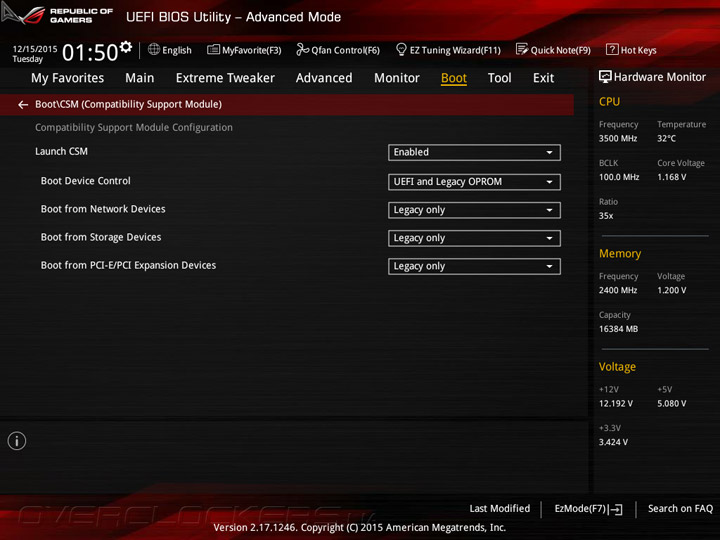
Task: Click the Ratio 35x value
Action: click(606, 216)
